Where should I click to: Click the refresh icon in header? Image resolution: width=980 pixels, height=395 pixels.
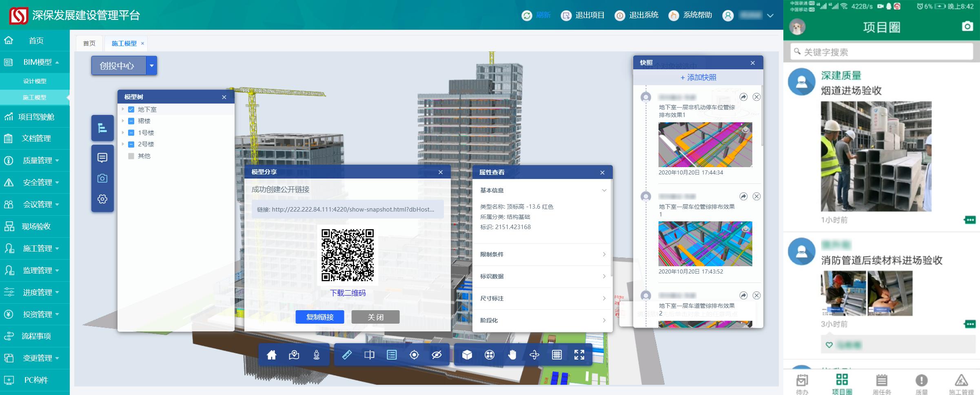[x=527, y=15]
